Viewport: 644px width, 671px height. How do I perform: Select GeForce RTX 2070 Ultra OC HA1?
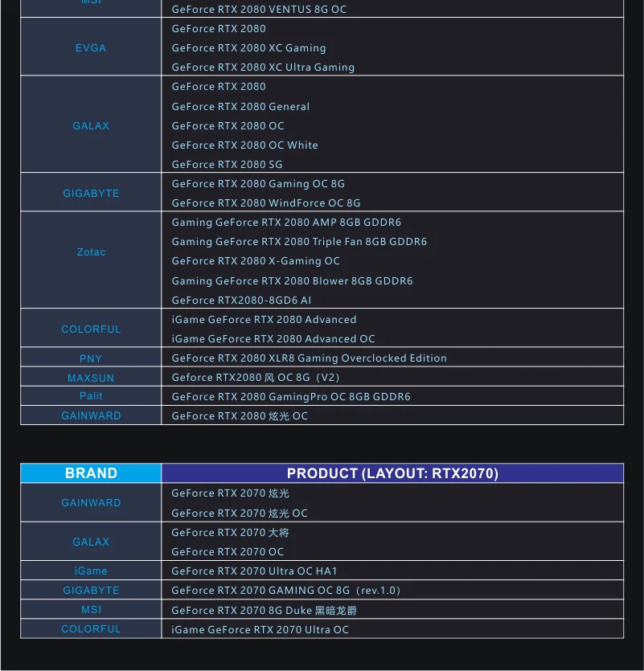254,571
